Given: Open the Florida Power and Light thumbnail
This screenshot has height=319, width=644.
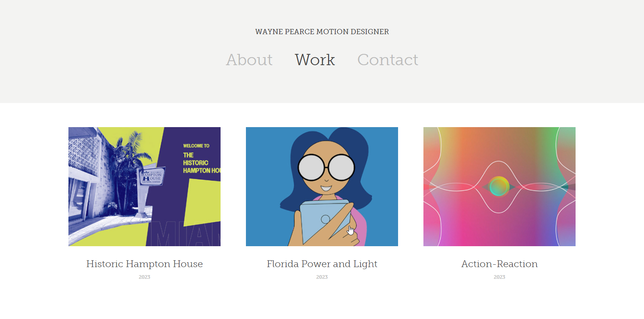Looking at the screenshot, I should [322, 187].
